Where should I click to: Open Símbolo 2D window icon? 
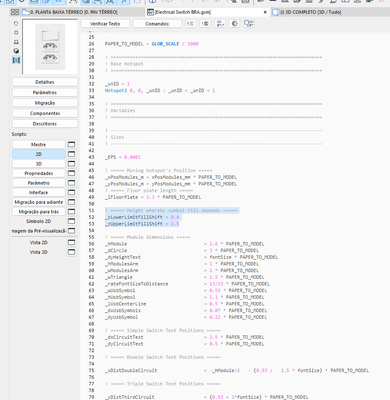[71, 221]
